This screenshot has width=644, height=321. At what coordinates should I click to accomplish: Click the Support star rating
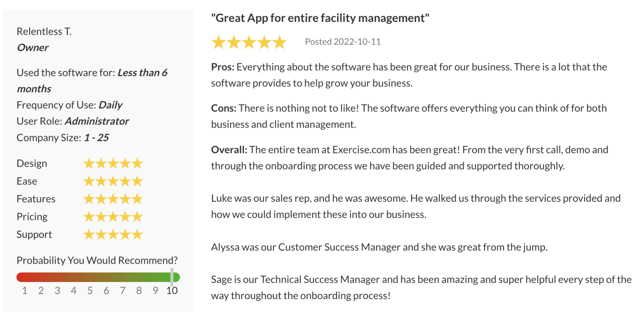click(x=113, y=235)
